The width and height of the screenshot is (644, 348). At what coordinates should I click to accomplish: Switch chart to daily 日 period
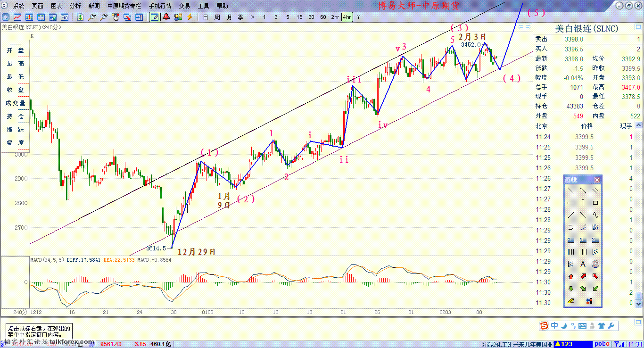(205, 17)
